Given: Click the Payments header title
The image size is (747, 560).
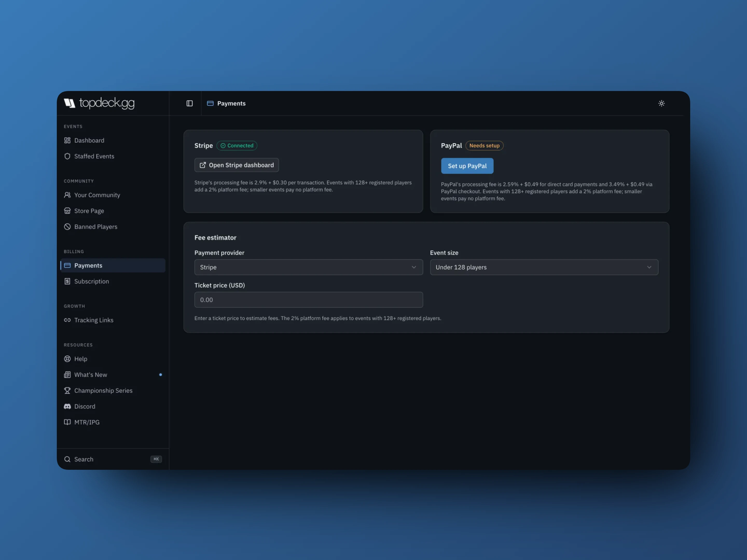Looking at the screenshot, I should [231, 103].
